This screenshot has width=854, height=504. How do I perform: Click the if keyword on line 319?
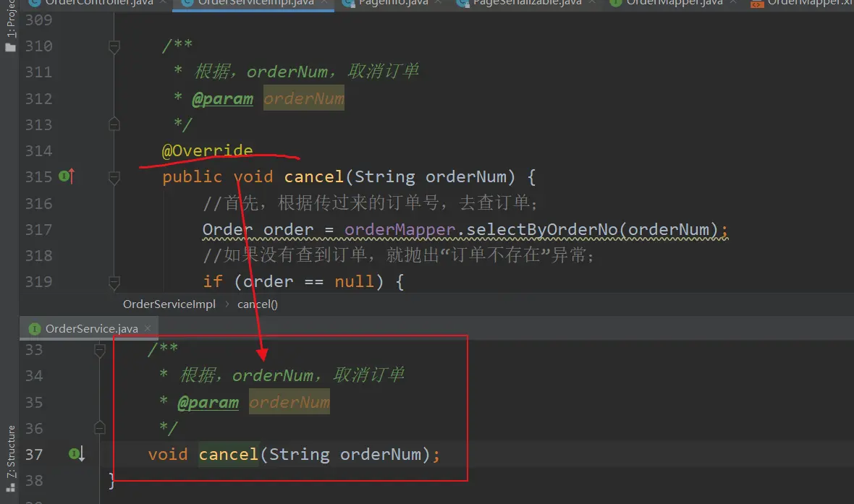point(212,281)
